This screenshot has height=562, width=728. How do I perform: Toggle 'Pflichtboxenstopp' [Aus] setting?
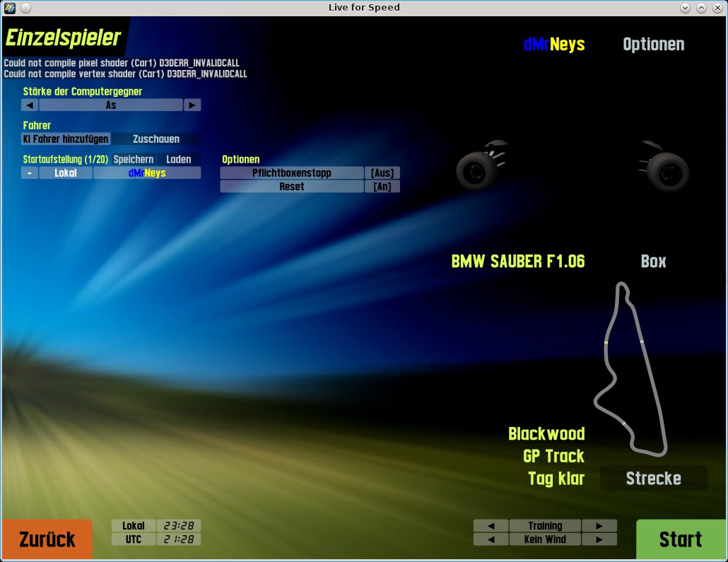(382, 172)
